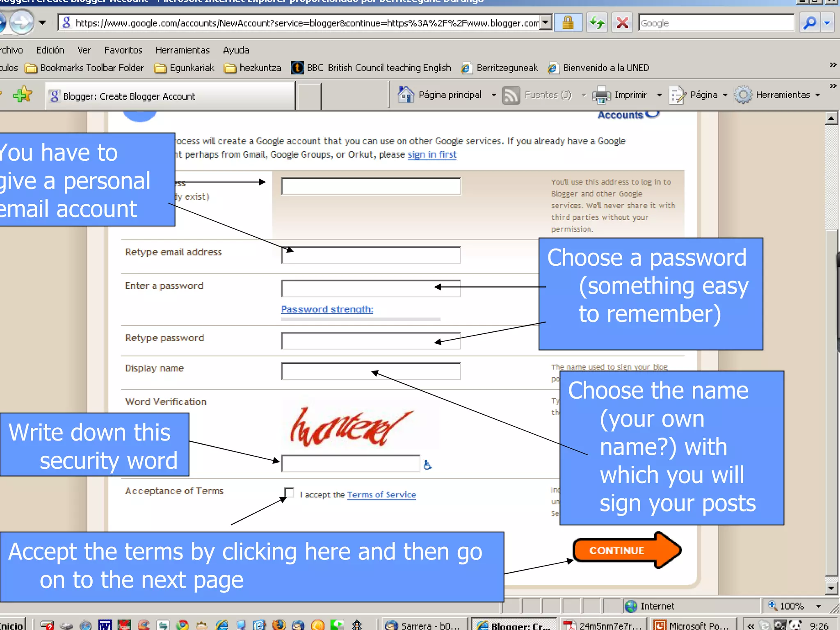Viewport: 840px width, 630px height.
Task: Open the Egunkariak favorites folder
Action: click(184, 68)
